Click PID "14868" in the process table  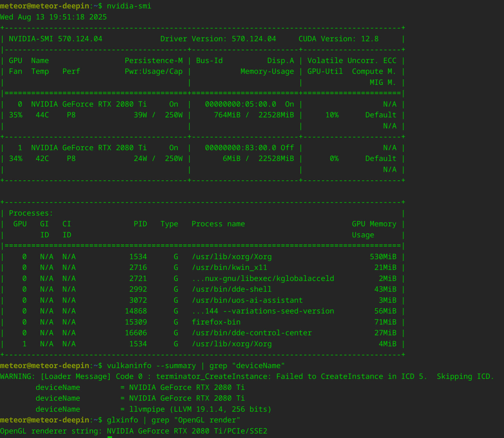[x=136, y=311]
